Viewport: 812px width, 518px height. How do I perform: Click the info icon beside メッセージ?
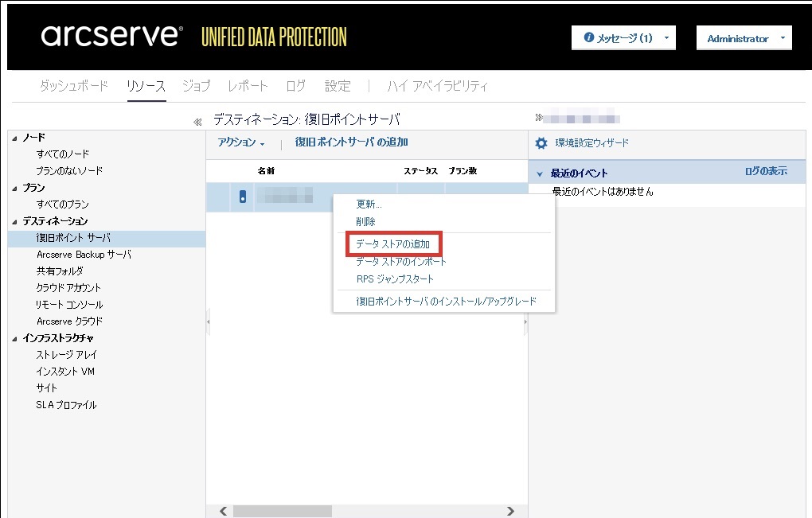(x=588, y=37)
